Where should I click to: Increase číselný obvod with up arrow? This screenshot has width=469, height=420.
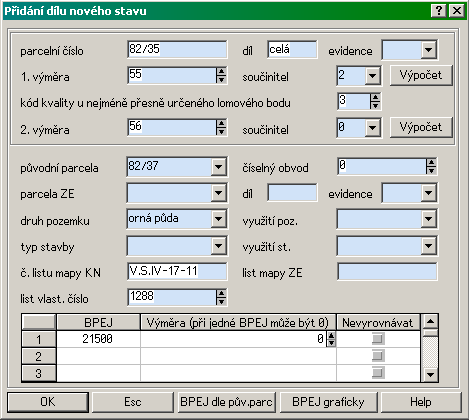pyautogui.click(x=431, y=162)
